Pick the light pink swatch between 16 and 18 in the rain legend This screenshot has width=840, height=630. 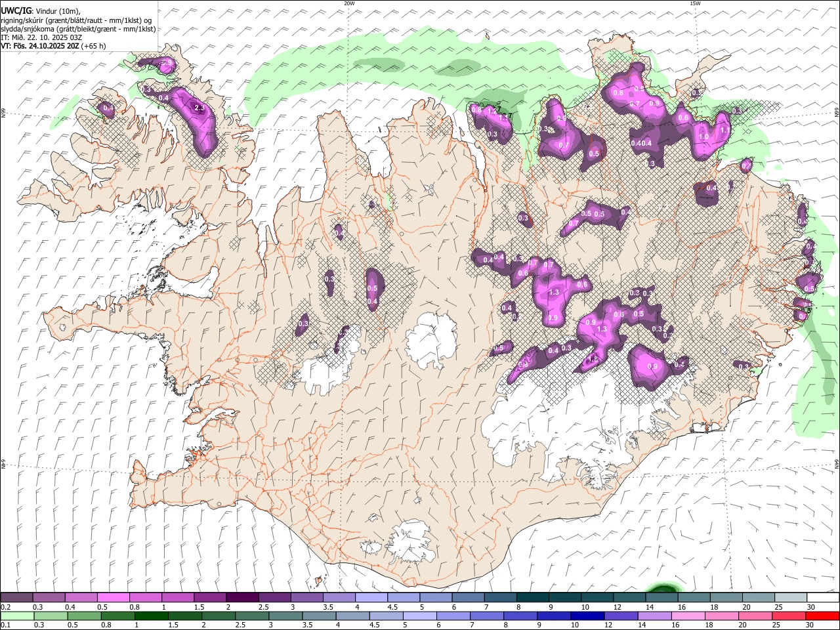pos(688,616)
